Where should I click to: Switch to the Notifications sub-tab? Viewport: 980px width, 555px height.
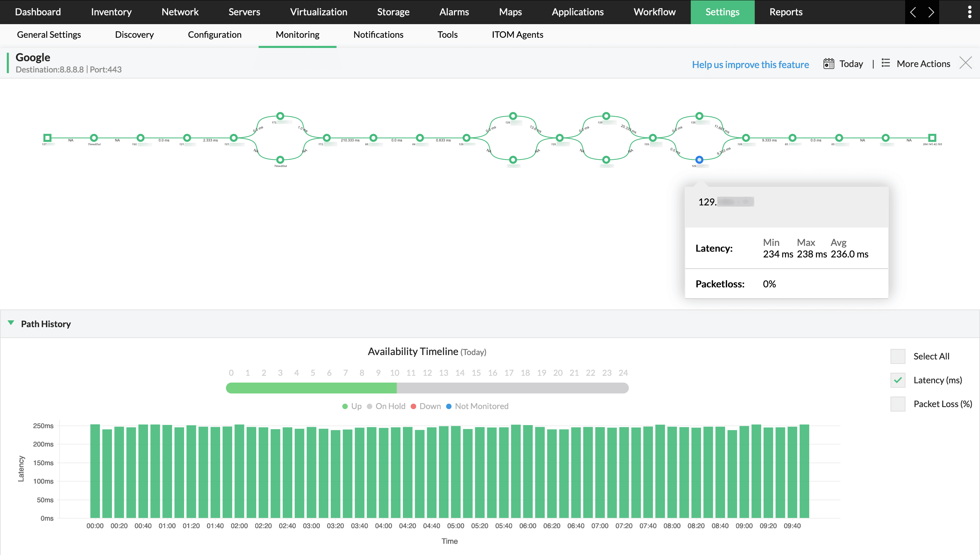pos(378,35)
